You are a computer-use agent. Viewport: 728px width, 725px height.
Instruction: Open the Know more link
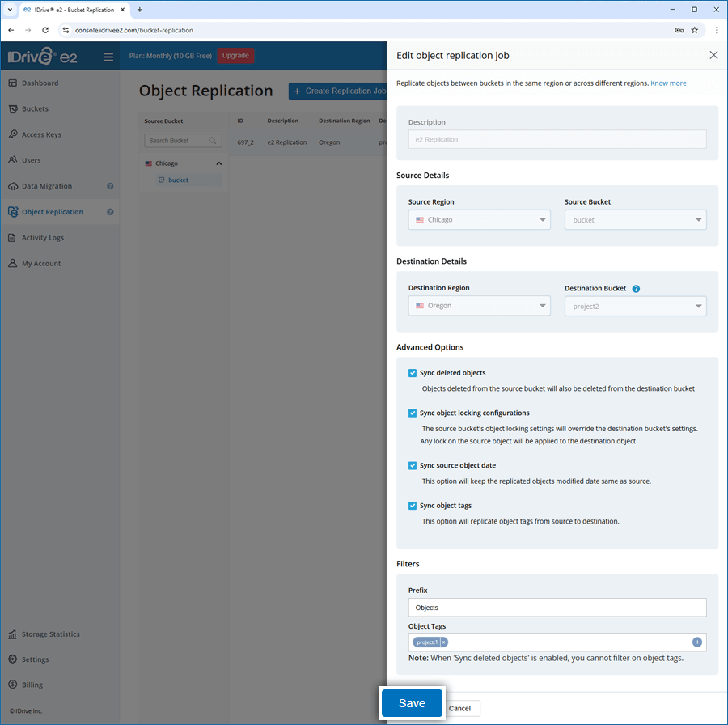[668, 83]
